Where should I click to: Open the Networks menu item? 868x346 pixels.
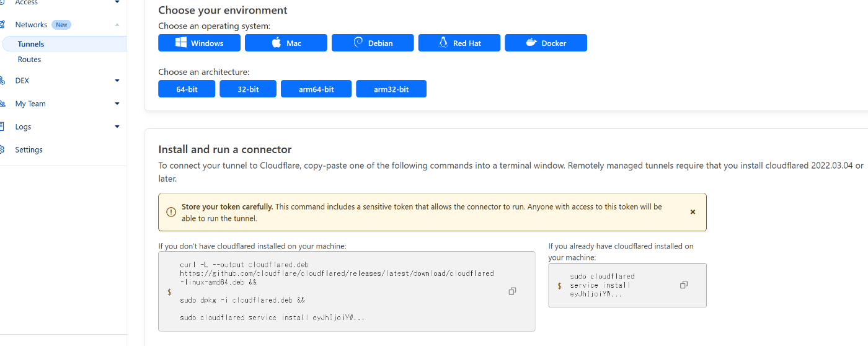pos(31,25)
